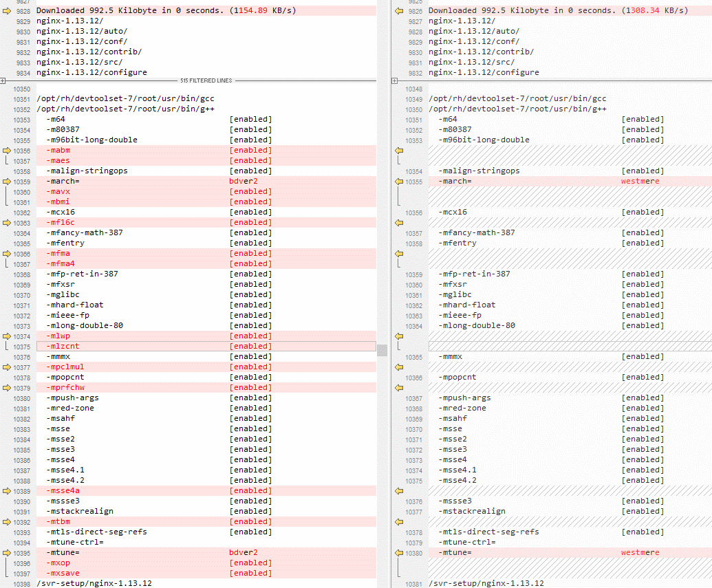Select the '-mbmi' line in the left pane
712x588 pixels.
click(206, 202)
